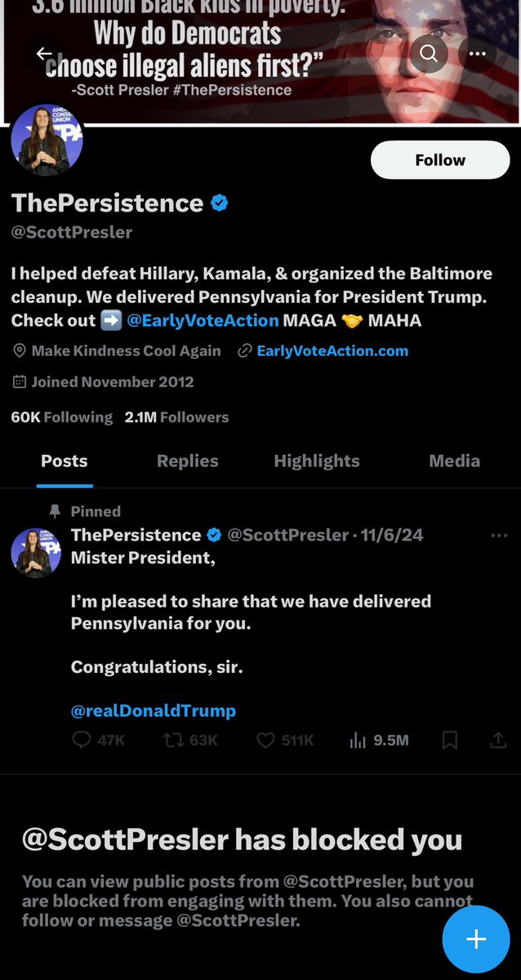Switch to the Replies tab

pyautogui.click(x=187, y=461)
